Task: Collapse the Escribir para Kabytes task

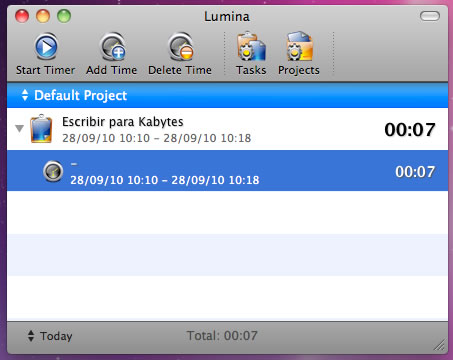Action: point(20,128)
